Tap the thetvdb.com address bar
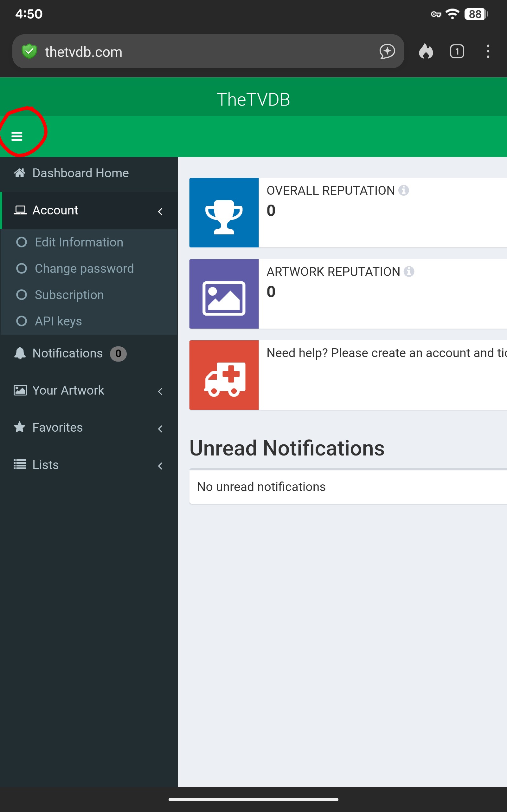Viewport: 507px width, 812px height. click(x=201, y=52)
